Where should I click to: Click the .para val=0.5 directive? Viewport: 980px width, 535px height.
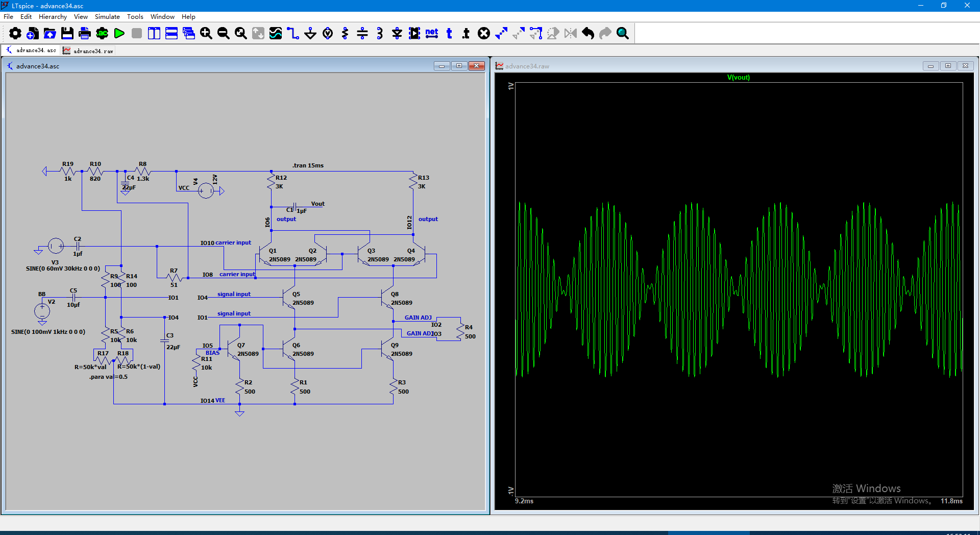(108, 377)
